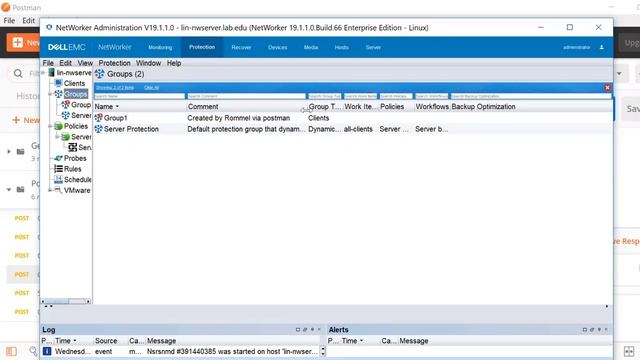Sort Alerts by Time column
This screenshot has height=360, width=640.
click(x=352, y=341)
